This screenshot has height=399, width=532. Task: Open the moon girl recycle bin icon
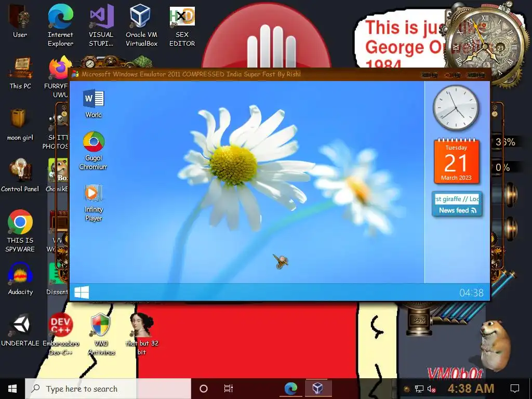coord(20,125)
